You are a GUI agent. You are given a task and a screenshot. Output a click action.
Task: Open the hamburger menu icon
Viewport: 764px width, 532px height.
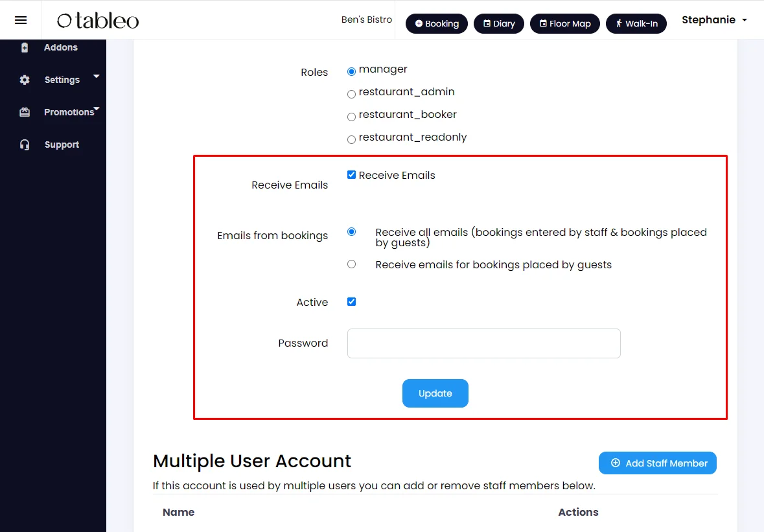point(21,20)
